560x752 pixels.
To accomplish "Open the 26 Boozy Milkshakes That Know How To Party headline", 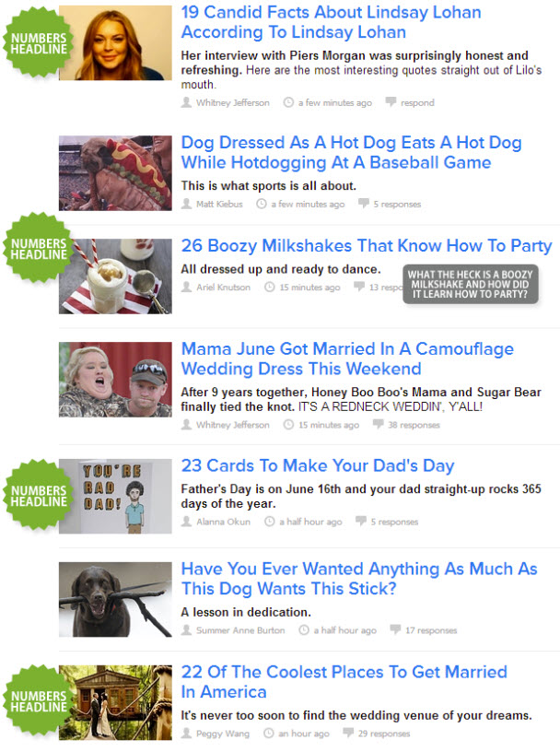I will tap(367, 245).
